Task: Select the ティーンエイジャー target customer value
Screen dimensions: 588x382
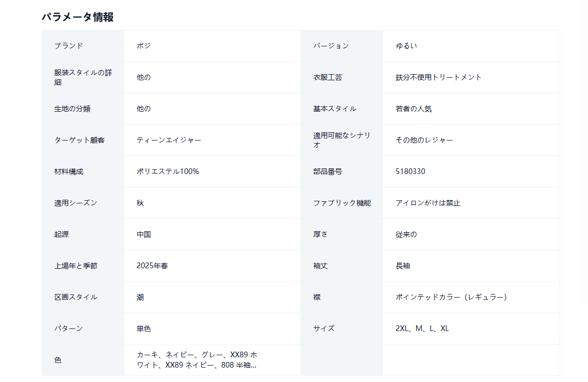Action: click(169, 140)
